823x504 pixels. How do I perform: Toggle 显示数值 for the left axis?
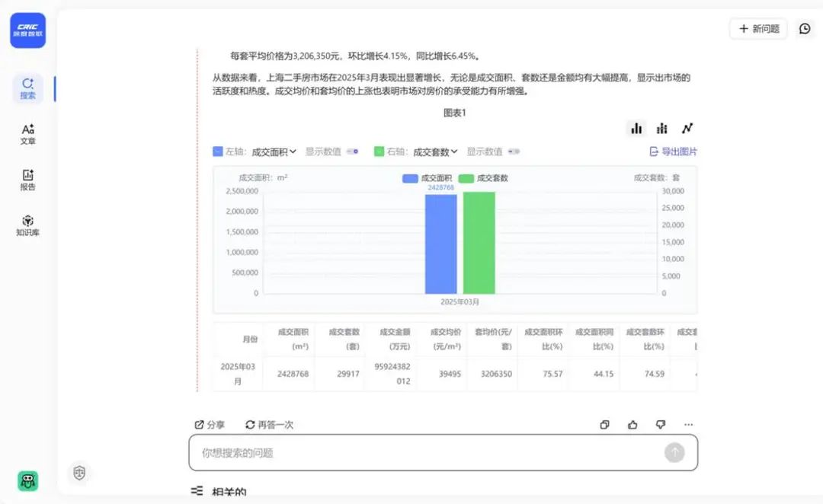pyautogui.click(x=353, y=152)
